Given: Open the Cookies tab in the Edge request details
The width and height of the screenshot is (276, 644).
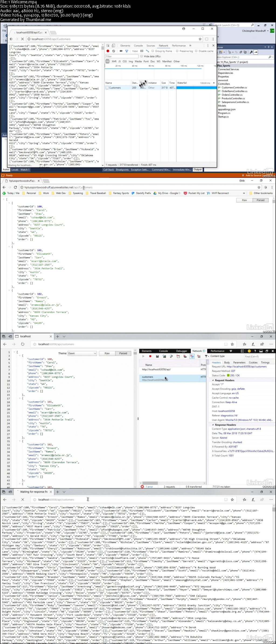Looking at the screenshot, I should [253, 362].
